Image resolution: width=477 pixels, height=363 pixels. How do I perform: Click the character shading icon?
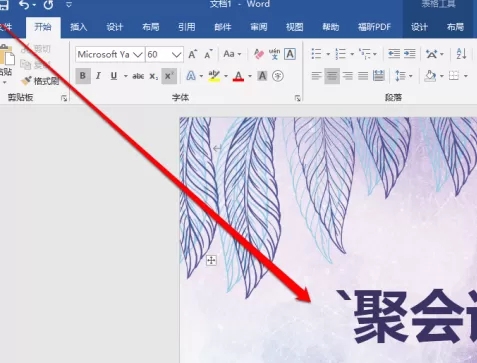click(x=262, y=76)
